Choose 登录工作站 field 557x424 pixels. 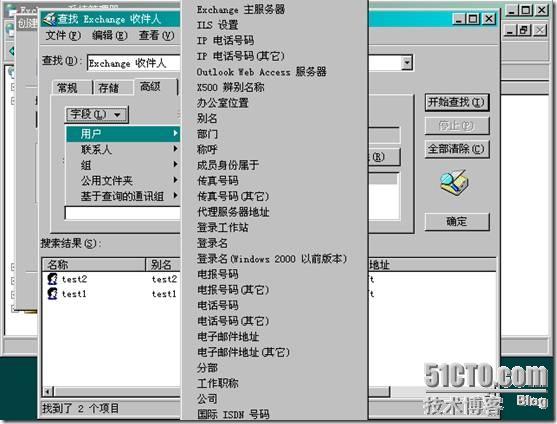coord(275,228)
